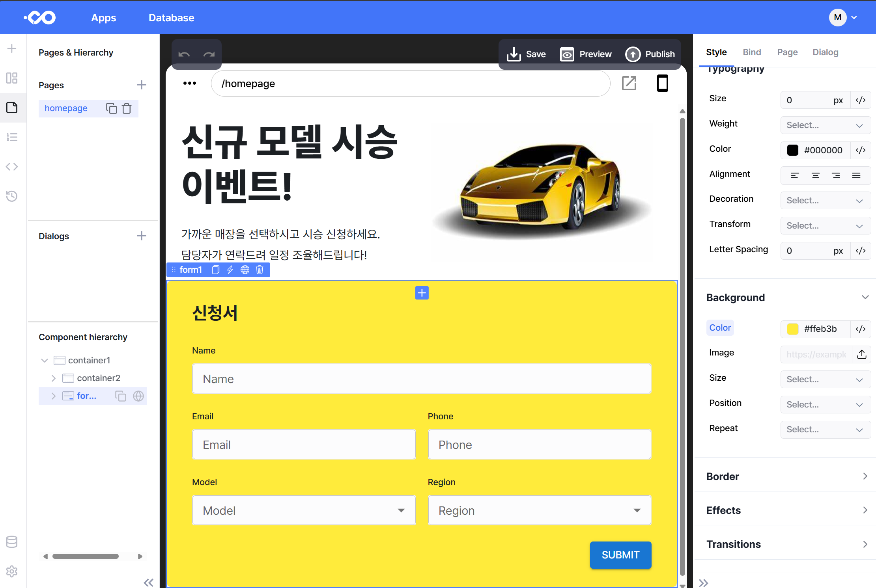Open the Weight dropdown
Viewport: 876px width, 588px height.
(826, 125)
